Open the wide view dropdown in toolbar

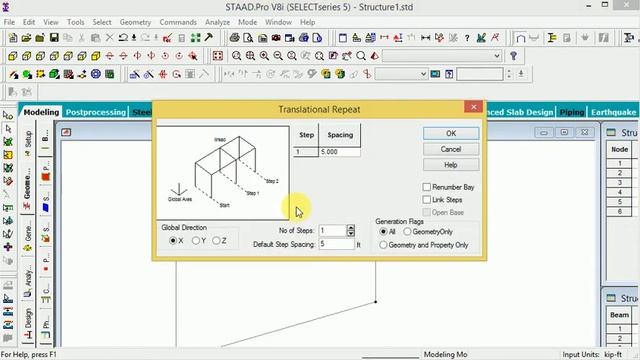(442, 56)
